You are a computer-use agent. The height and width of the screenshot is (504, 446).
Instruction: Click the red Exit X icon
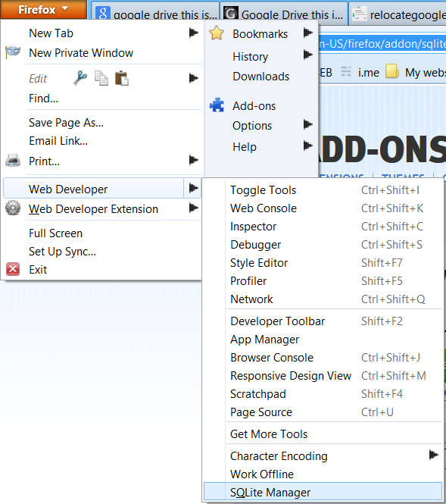[13, 269]
